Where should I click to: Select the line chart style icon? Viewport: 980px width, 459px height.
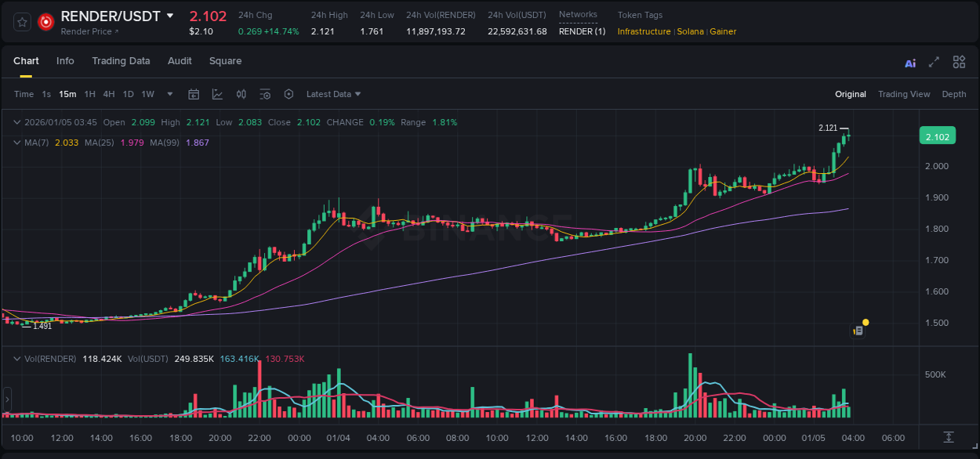[x=216, y=94]
